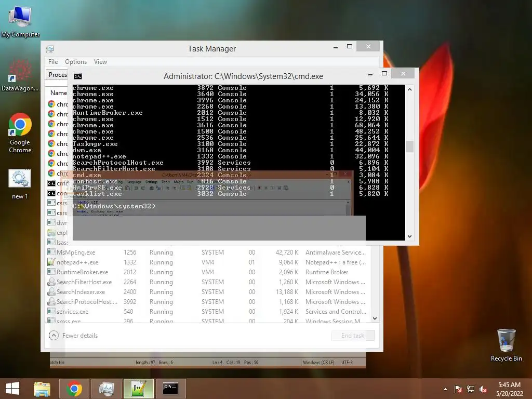This screenshot has width=532, height=399.
Task: Click the RuntimeBroker.exe line in cmd output
Action: click(230, 113)
